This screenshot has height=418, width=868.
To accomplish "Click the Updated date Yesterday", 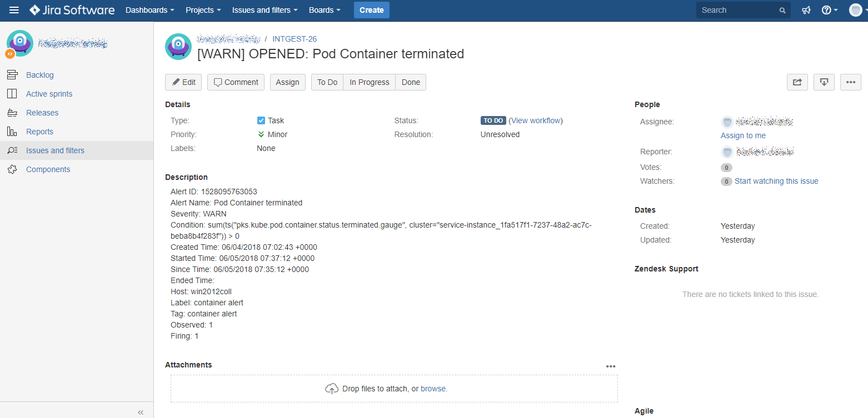I will [x=738, y=240].
